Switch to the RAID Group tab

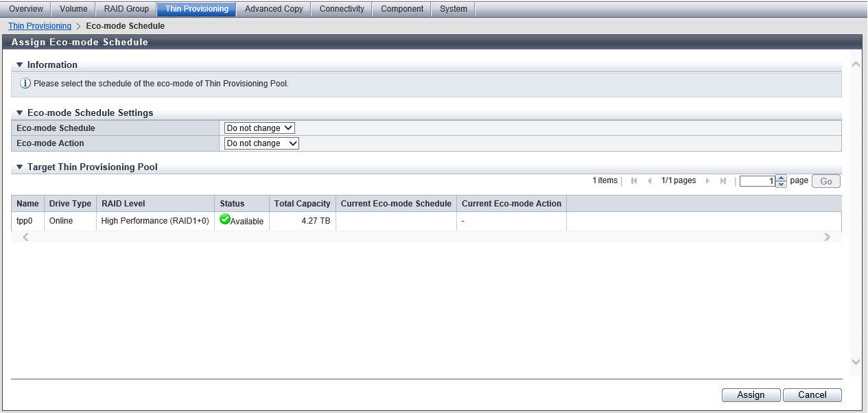[126, 9]
